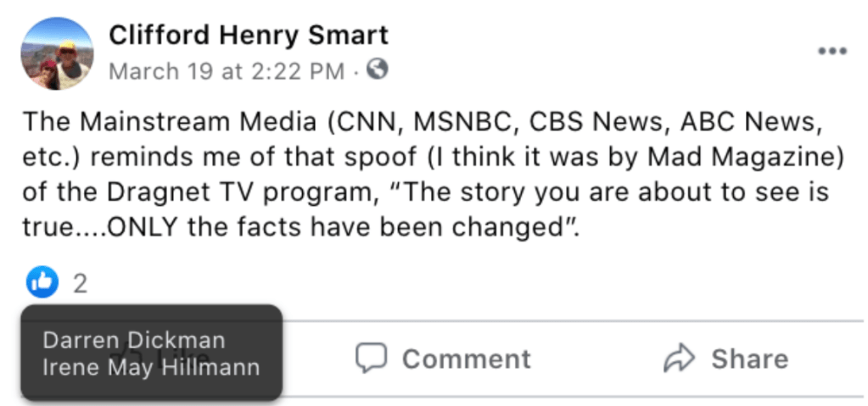Click the Share arrow icon
868x406 pixels.
(679, 358)
